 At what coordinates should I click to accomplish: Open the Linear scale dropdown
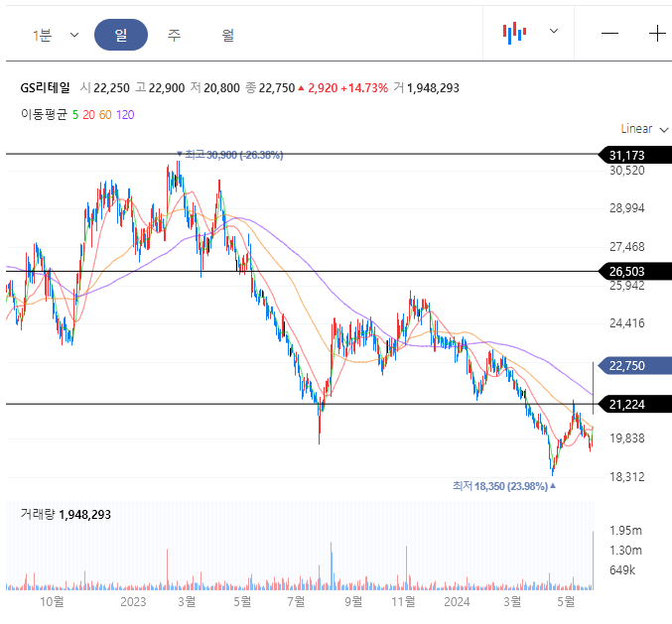click(644, 129)
